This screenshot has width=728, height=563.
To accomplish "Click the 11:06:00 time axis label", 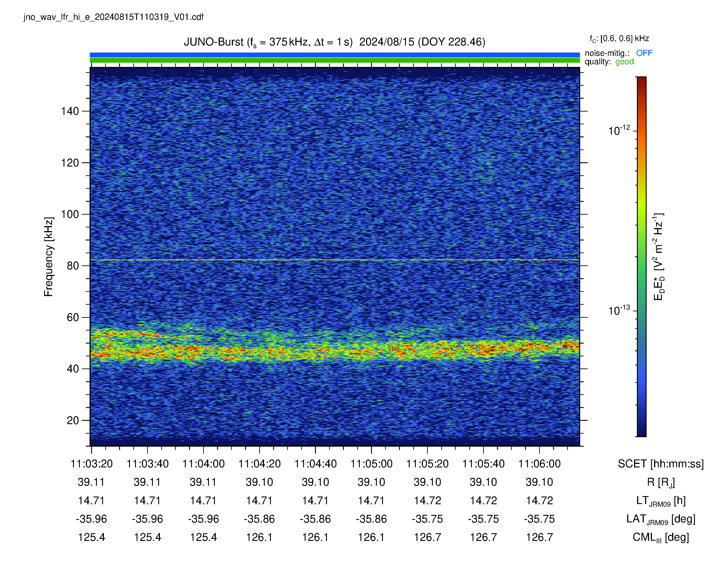I will click(539, 464).
